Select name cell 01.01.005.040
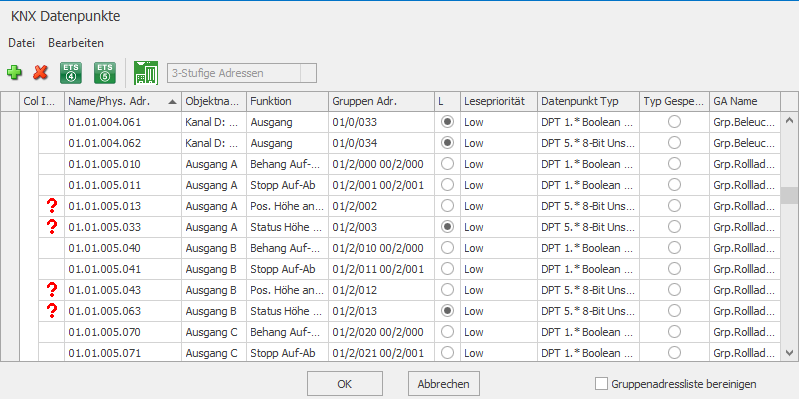The image size is (799, 399). (123, 248)
